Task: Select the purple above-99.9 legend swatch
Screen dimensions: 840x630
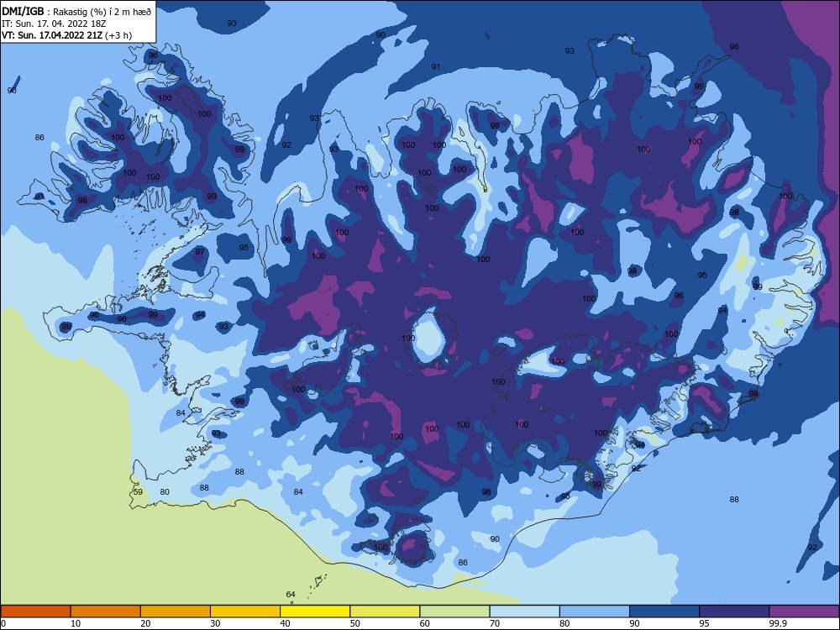Action: 804,612
